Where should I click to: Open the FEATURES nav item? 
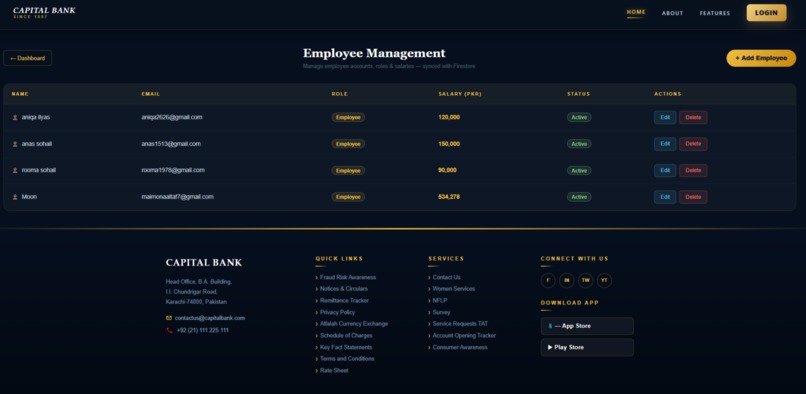[x=715, y=13]
